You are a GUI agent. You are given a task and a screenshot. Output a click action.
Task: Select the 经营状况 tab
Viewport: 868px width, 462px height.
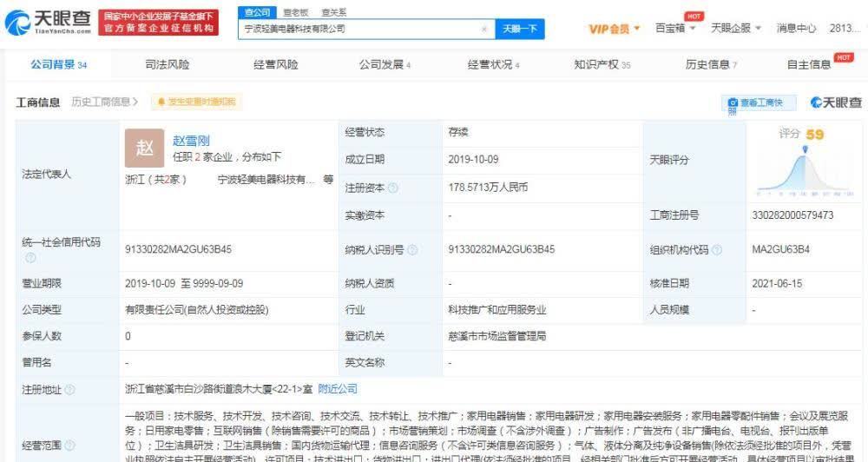[493, 65]
